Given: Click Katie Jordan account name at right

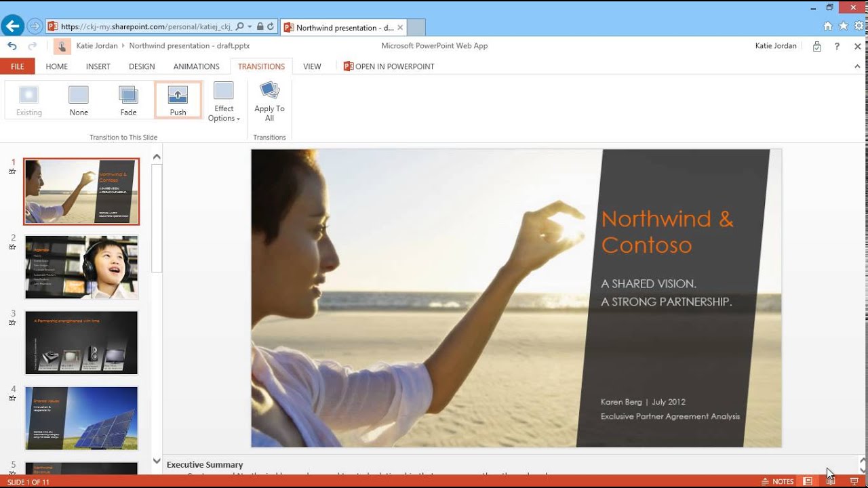Looking at the screenshot, I should click(776, 46).
